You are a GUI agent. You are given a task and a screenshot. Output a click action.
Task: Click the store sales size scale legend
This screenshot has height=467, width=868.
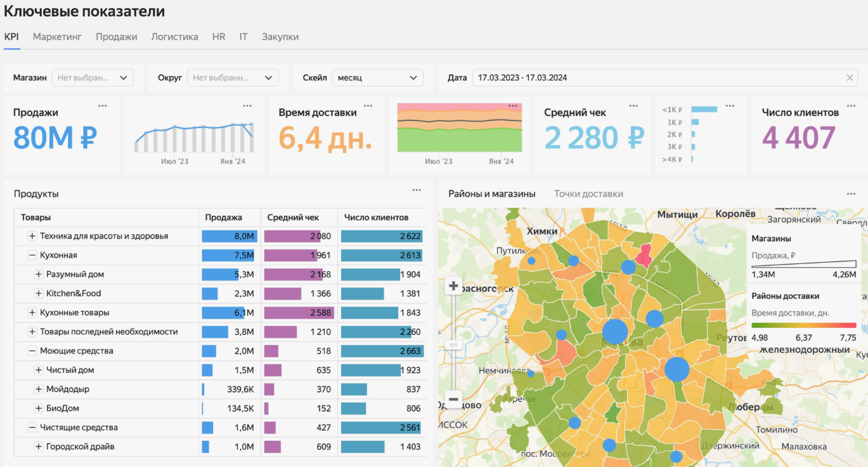coord(804,264)
